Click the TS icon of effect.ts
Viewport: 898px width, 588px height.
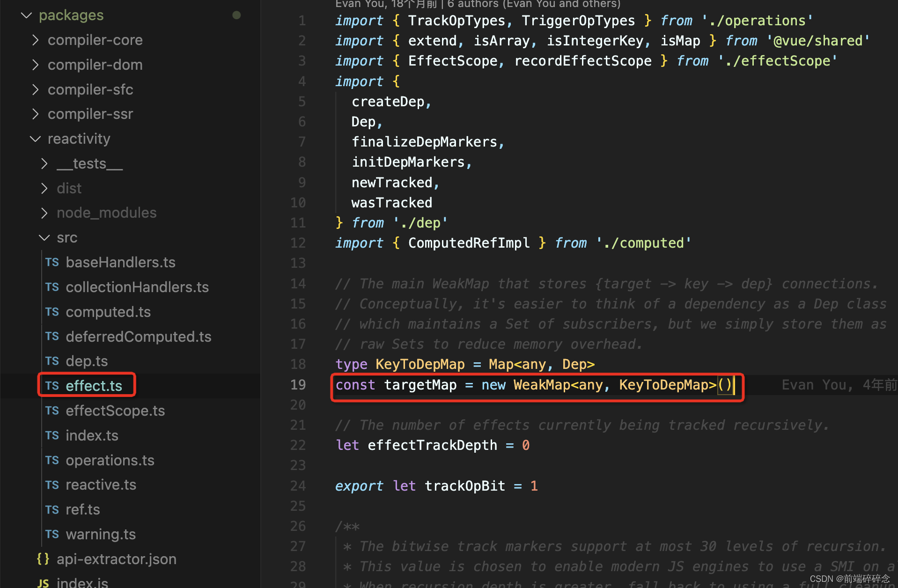(x=52, y=386)
